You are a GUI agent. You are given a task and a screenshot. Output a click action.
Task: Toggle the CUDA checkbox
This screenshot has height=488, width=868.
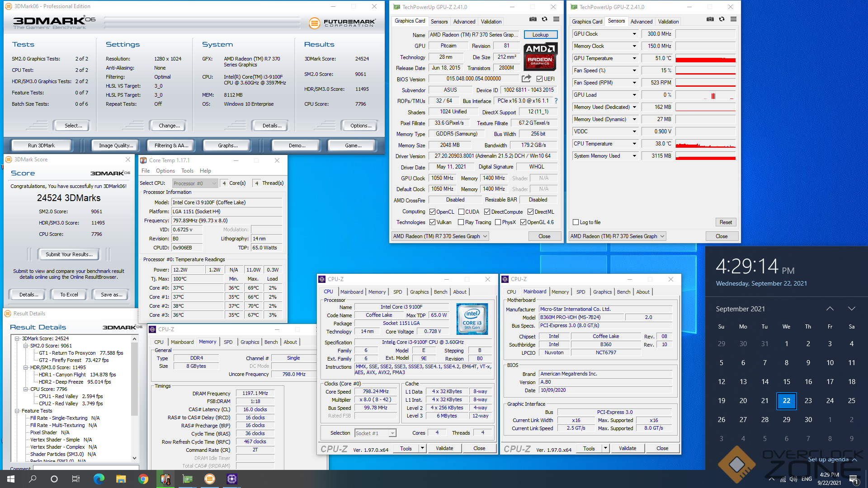point(461,212)
